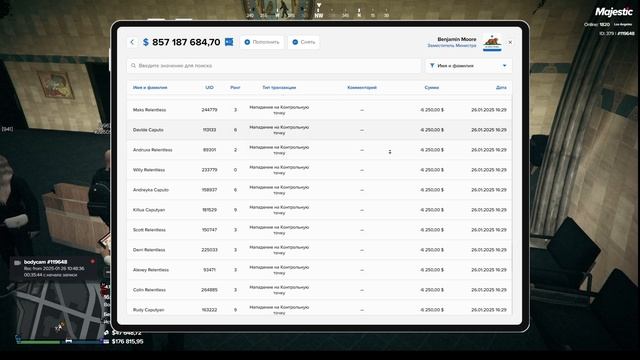640x360 pixels.
Task: Click UID 233779
Action: click(x=209, y=170)
